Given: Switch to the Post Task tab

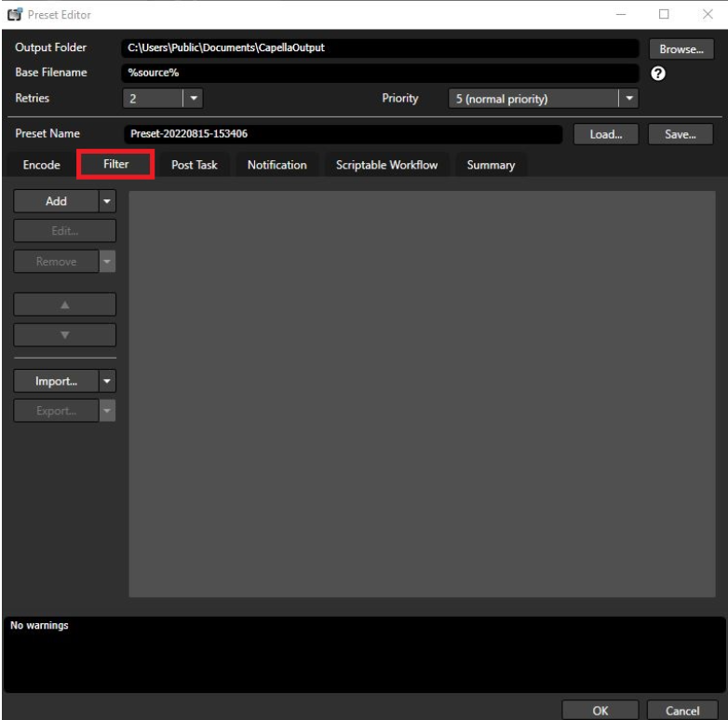Looking at the screenshot, I should tap(194, 165).
